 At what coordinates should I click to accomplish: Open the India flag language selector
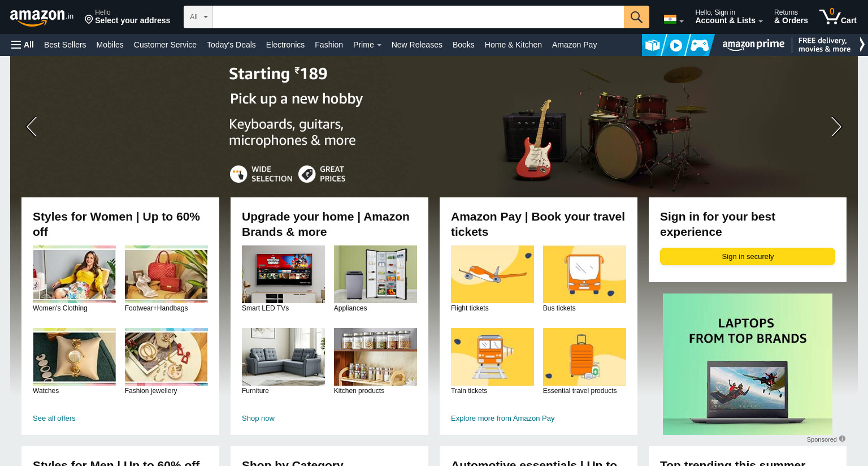pos(674,20)
